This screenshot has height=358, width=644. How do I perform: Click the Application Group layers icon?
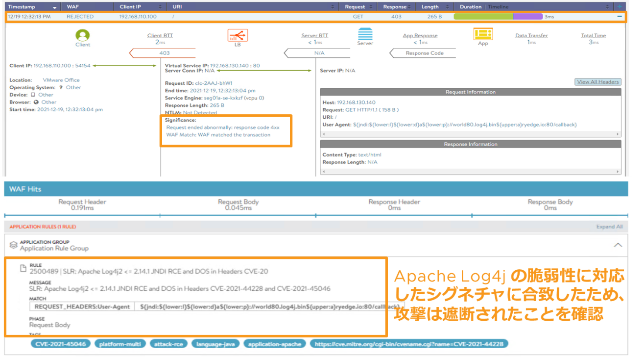tap(14, 245)
